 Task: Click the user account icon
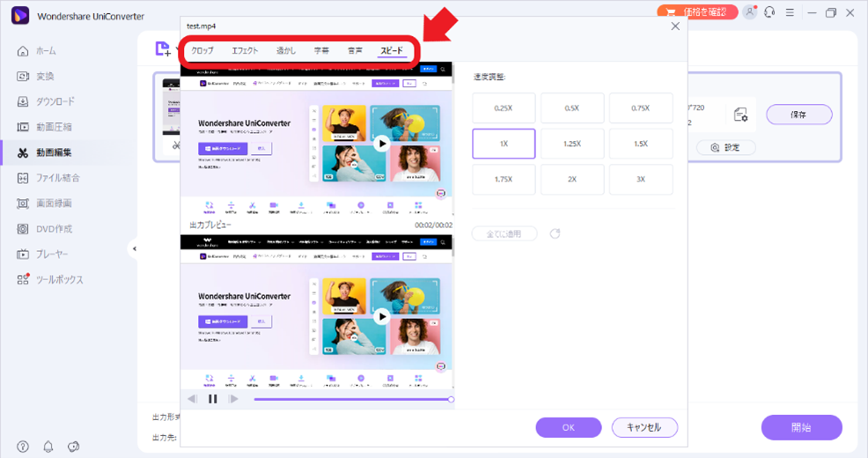(x=749, y=12)
